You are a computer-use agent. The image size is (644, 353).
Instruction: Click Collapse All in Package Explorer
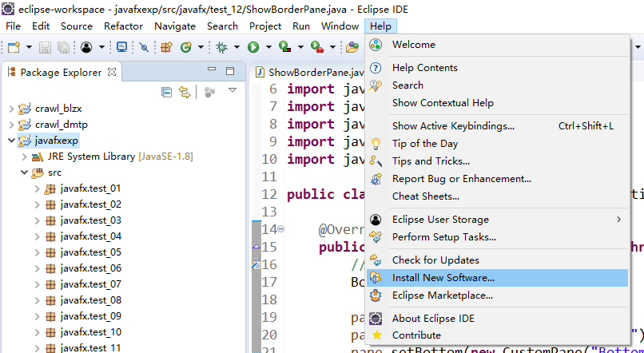click(x=166, y=93)
